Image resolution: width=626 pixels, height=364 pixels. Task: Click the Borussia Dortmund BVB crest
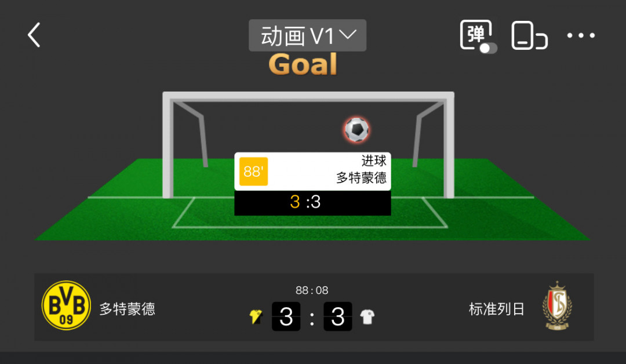coord(66,305)
